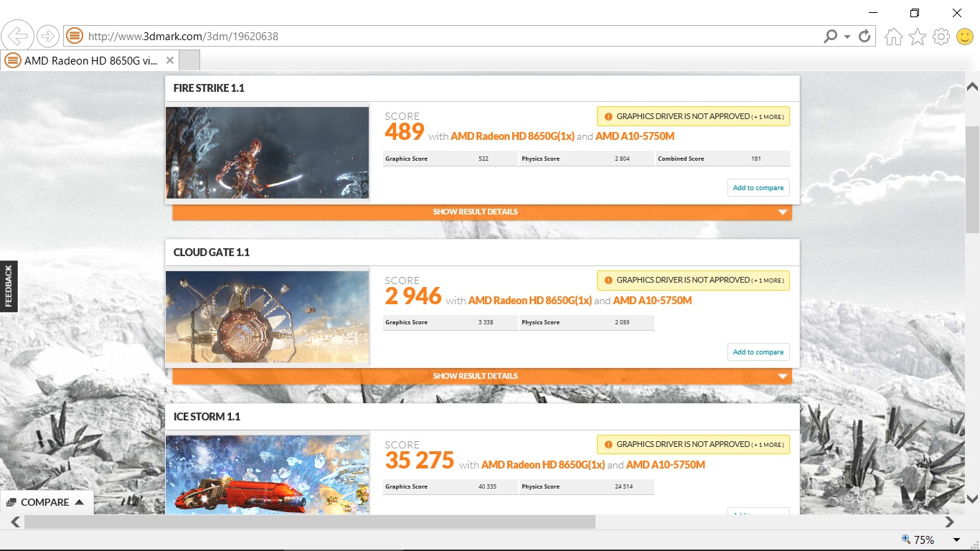
Task: Open AMD Radeon HD 8650G link in Cloud Gate
Action: click(529, 301)
